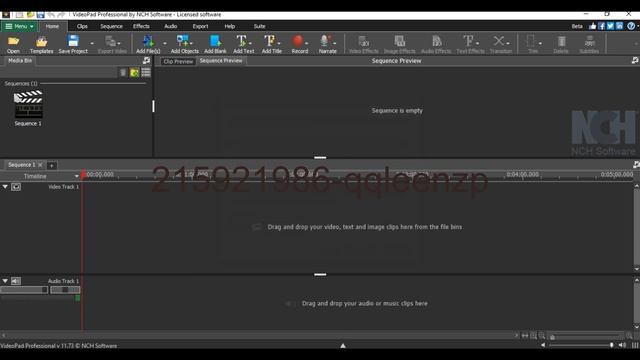
Task: Click the Add Text icon
Action: pyautogui.click(x=243, y=44)
